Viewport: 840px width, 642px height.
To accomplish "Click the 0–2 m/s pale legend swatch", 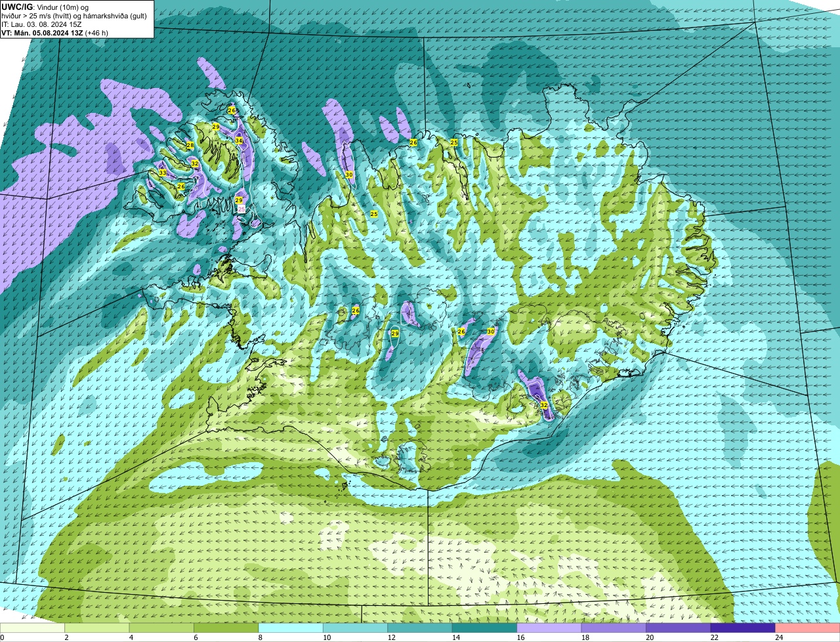I will point(33,628).
